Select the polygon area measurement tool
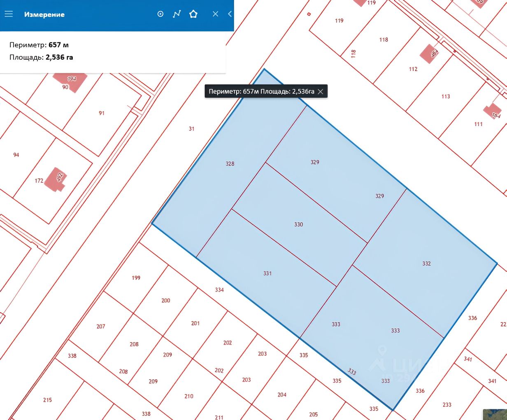The image size is (507, 420). click(193, 14)
